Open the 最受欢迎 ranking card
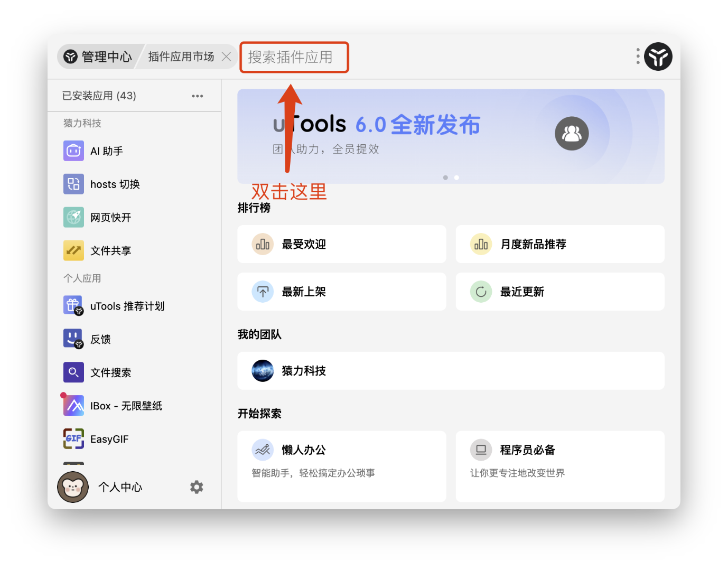The height and width of the screenshot is (570, 728). (342, 244)
